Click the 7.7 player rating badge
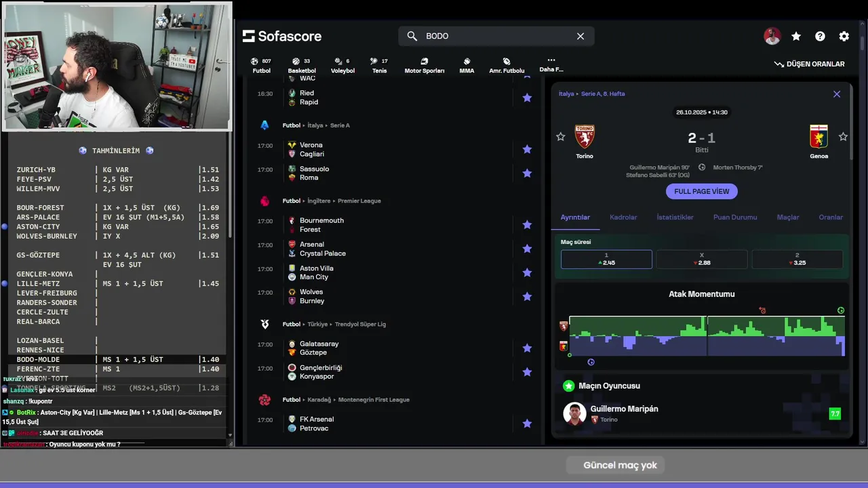The width and height of the screenshot is (868, 488). (x=835, y=413)
